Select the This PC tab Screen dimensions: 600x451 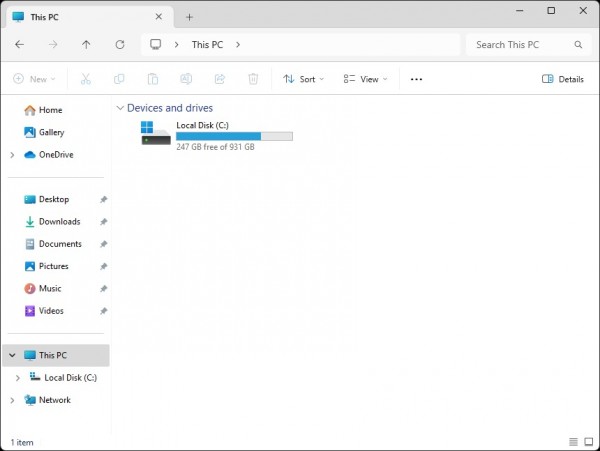[x=88, y=17]
